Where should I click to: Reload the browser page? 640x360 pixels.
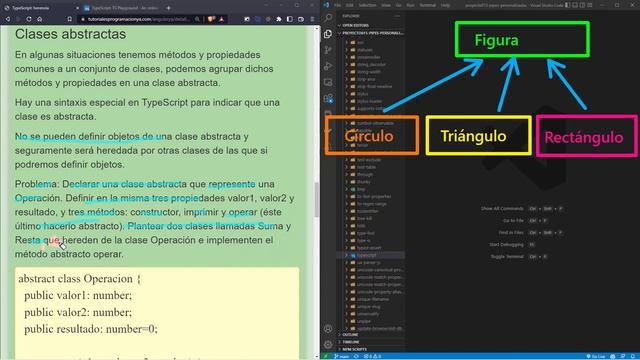29,19
